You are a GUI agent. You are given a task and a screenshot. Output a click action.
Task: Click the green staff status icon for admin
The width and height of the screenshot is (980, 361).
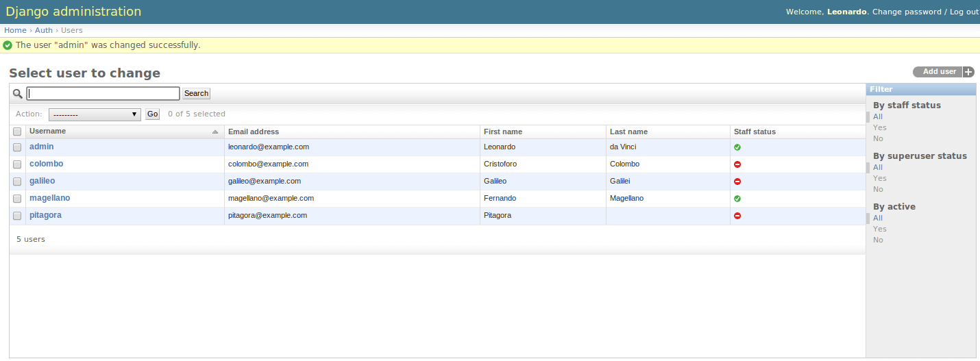point(737,147)
